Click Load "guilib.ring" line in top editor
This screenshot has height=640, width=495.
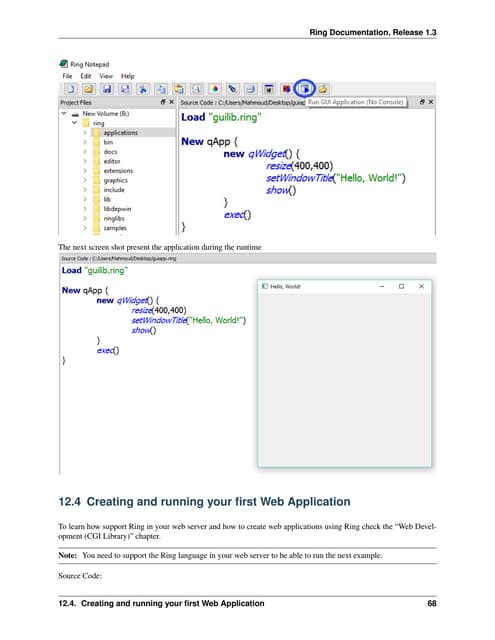click(x=221, y=117)
